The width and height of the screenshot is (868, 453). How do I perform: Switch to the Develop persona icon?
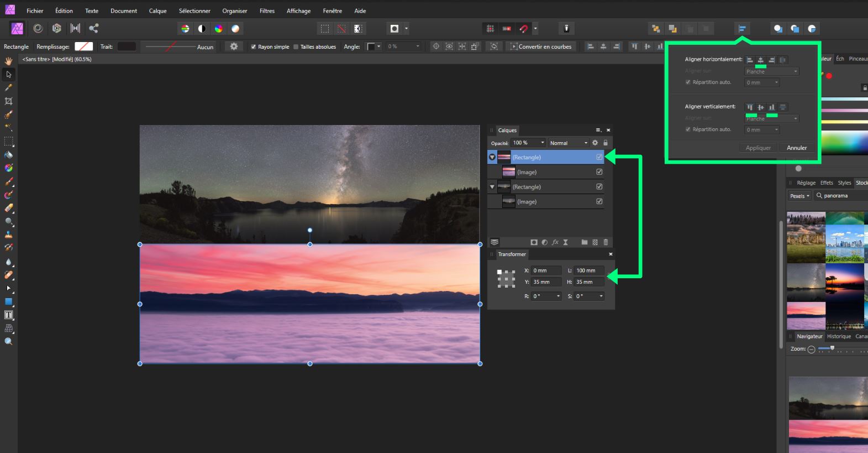(56, 28)
